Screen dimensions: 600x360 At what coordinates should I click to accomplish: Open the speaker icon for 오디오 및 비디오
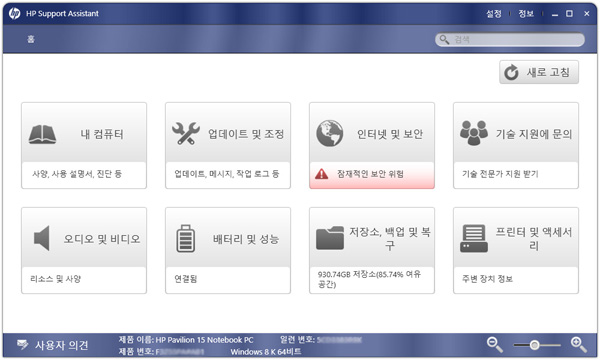tap(42, 238)
